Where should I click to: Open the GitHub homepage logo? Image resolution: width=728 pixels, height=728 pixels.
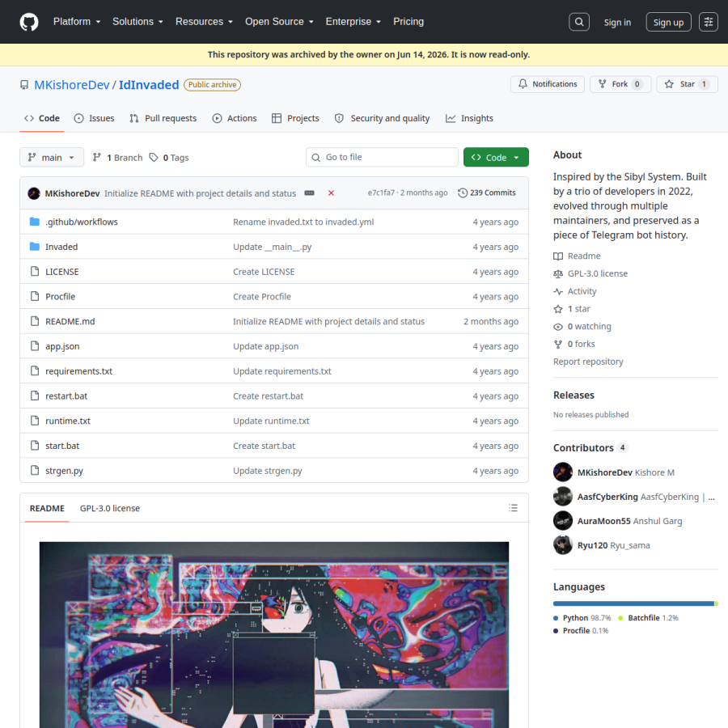tap(29, 22)
